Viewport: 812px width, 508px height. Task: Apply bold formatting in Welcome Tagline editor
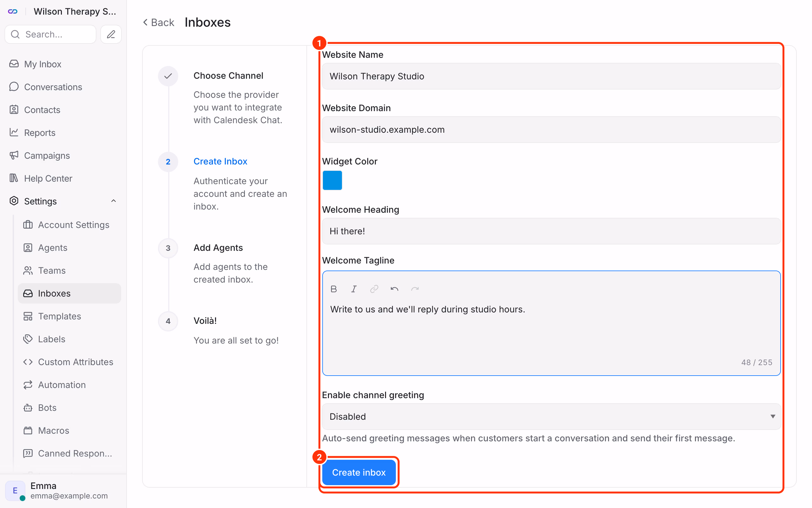[334, 289]
